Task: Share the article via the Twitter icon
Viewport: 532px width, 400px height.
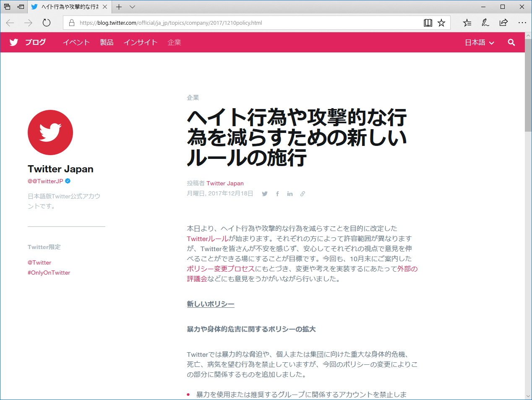Action: tap(265, 193)
